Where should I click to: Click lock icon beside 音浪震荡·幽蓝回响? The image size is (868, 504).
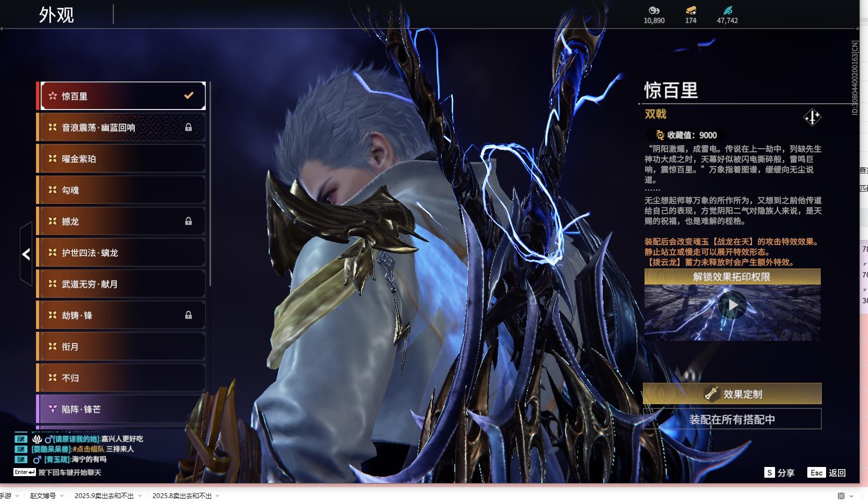coord(189,127)
